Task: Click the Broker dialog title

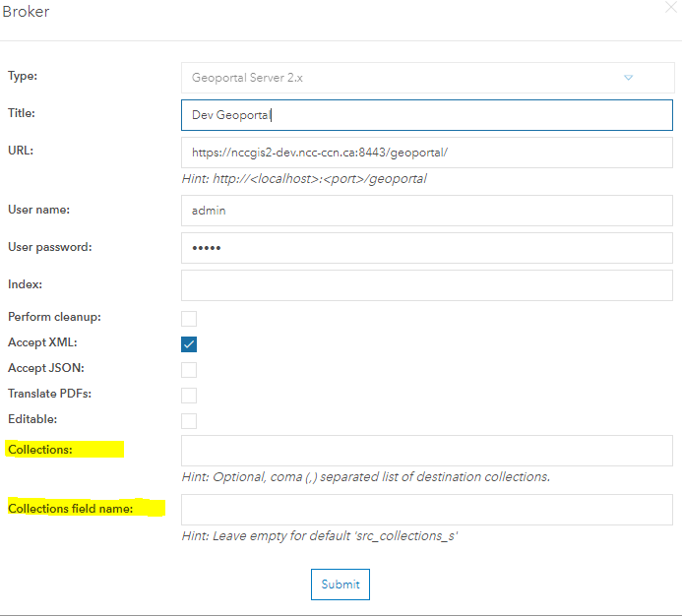Action: [x=27, y=11]
